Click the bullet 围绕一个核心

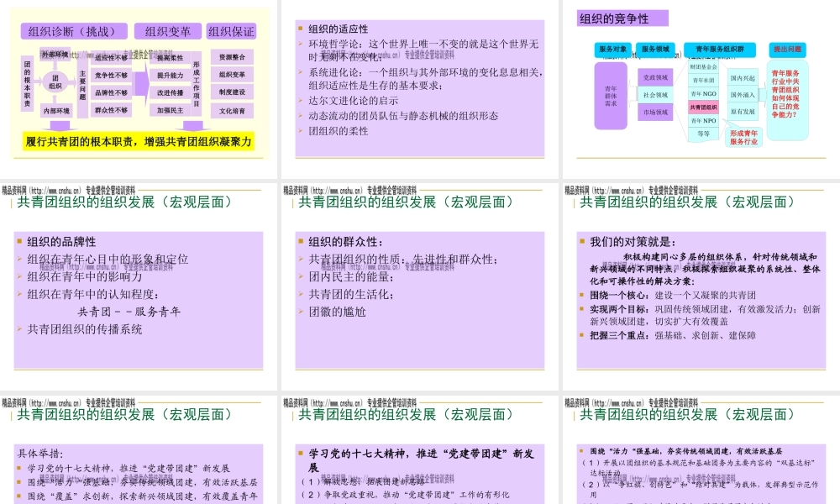[x=673, y=295]
